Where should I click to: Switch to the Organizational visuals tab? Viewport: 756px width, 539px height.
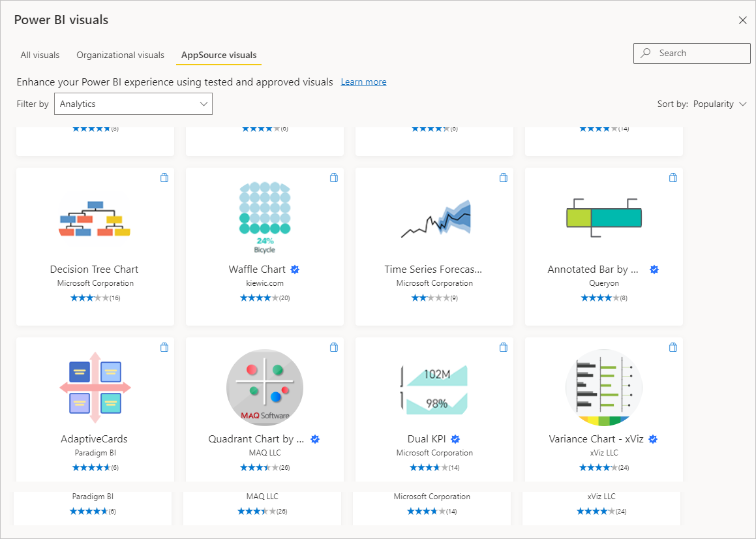pos(120,55)
